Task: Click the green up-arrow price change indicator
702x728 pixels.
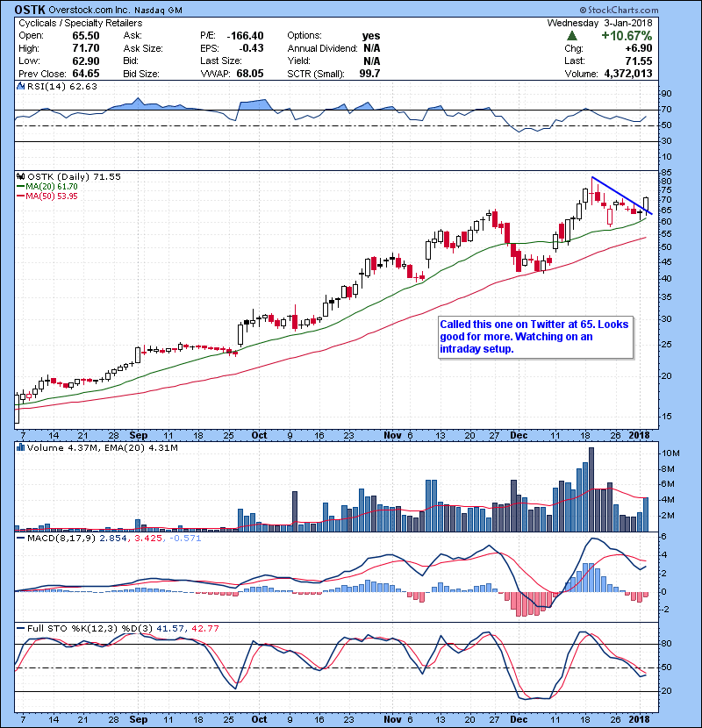Action: pos(572,36)
